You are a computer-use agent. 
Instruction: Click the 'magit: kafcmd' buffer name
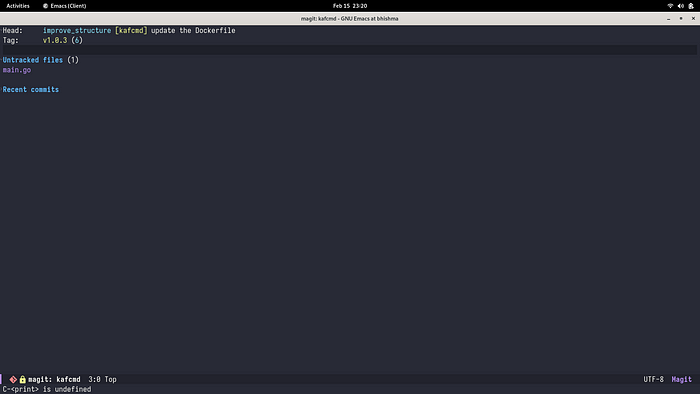pos(54,379)
